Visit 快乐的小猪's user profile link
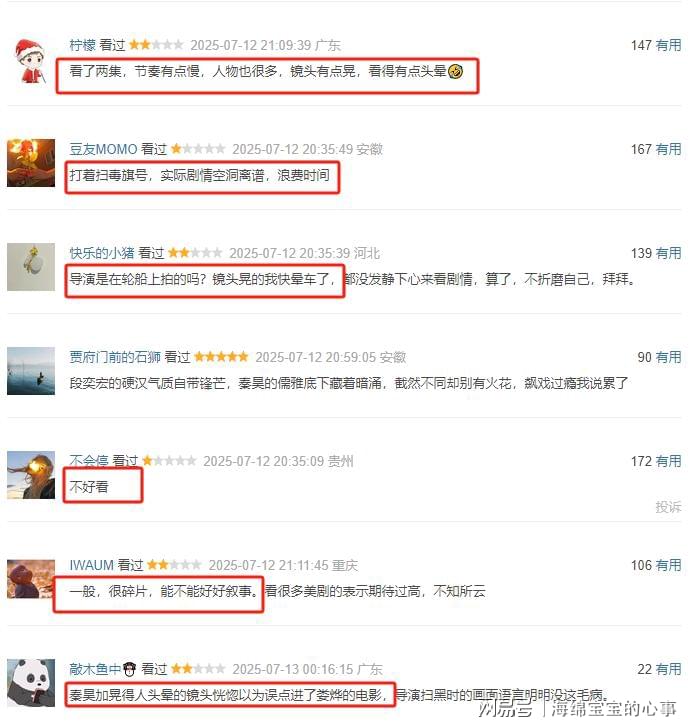Image resolution: width=695 pixels, height=728 pixels. click(102, 253)
